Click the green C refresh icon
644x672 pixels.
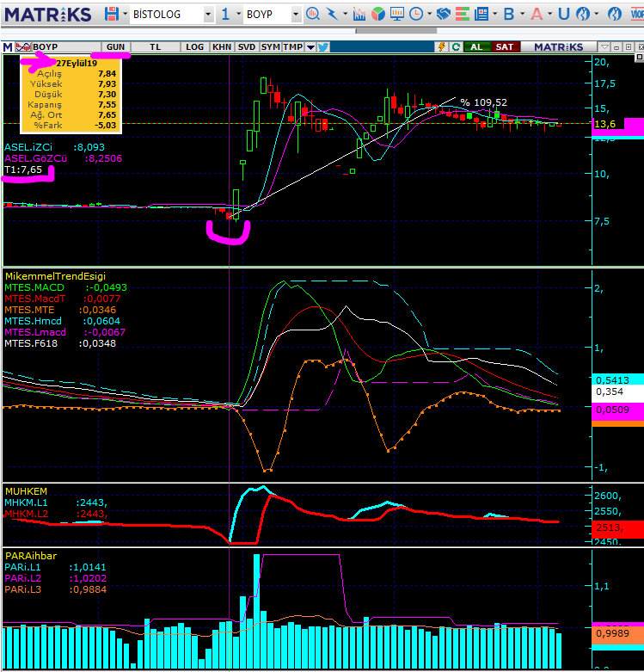coord(456,46)
